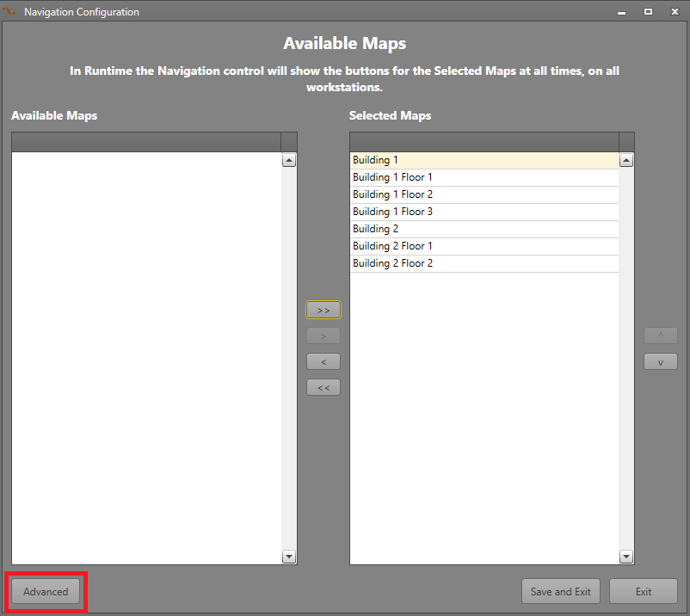Viewport: 690px width, 616px height.
Task: Click the Selected Maps column header
Action: [x=484, y=142]
